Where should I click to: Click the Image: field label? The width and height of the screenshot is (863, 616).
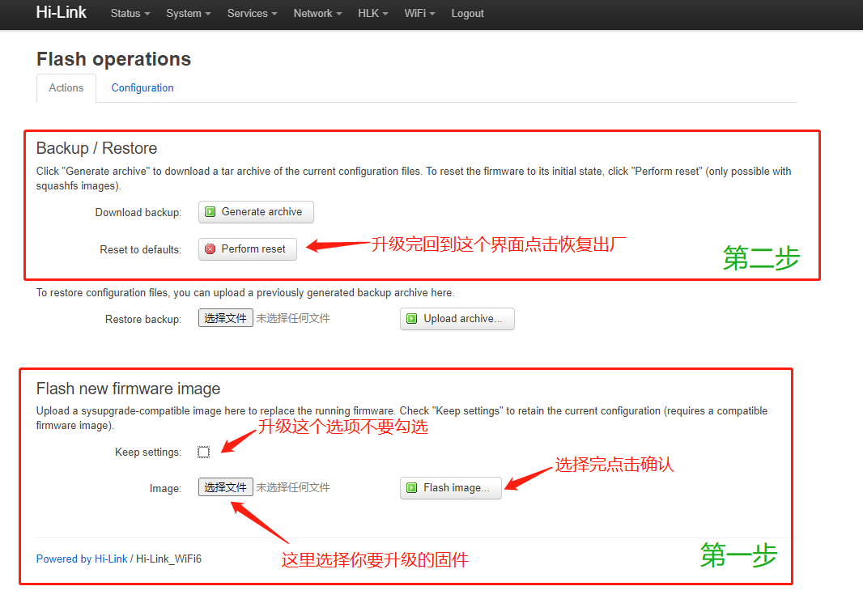point(165,488)
